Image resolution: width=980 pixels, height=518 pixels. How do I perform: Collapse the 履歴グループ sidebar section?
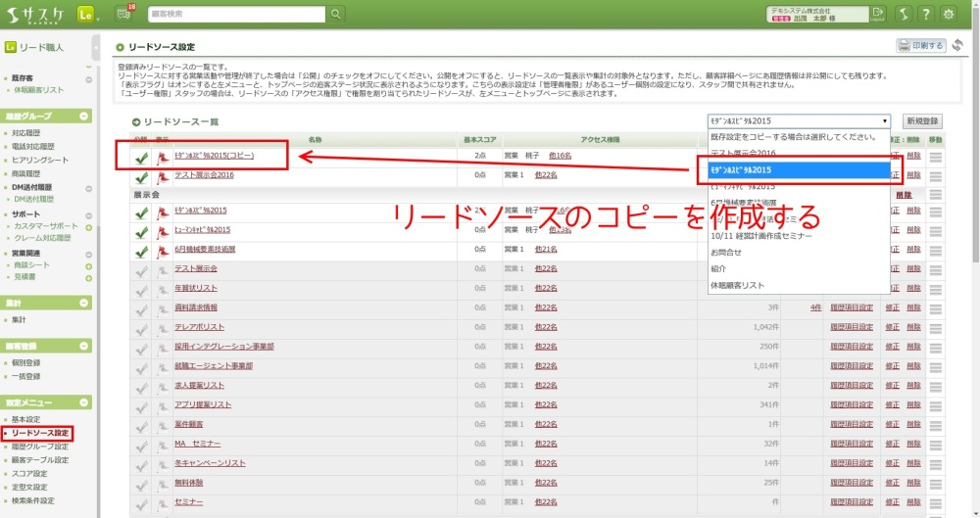[84, 116]
